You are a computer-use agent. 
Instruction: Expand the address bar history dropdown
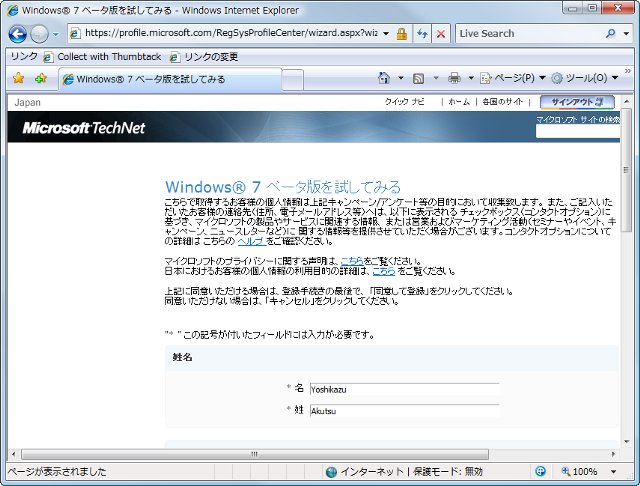coord(386,33)
